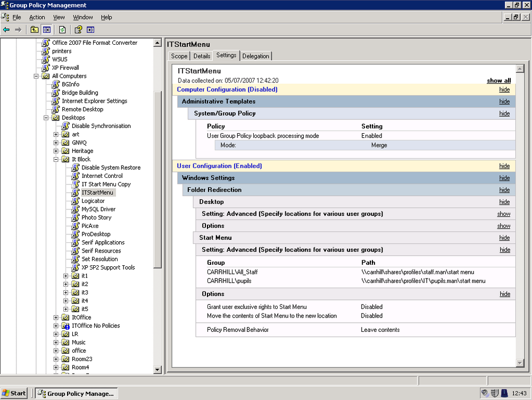Screen dimensions: 532x400
Task: Click the Music OU folder icon
Action: [x=65, y=342]
